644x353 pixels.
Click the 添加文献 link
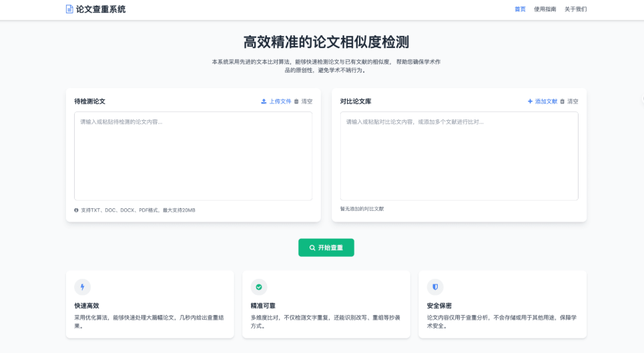click(x=546, y=101)
